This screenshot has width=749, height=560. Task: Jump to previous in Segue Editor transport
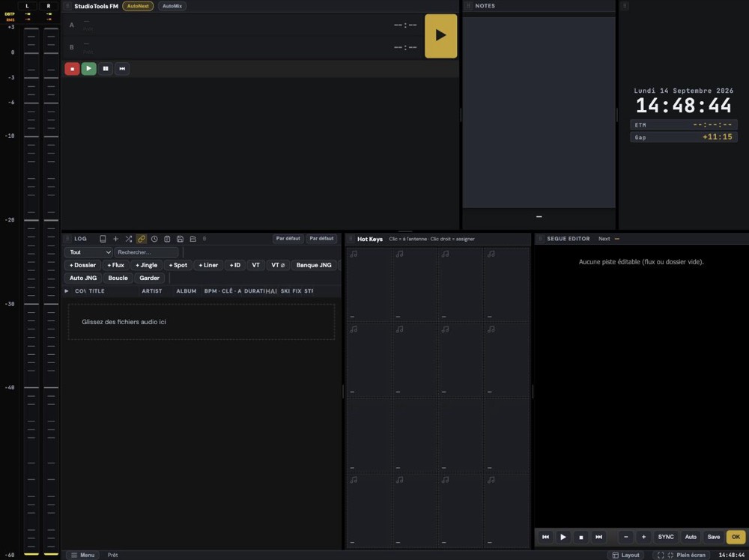(545, 537)
